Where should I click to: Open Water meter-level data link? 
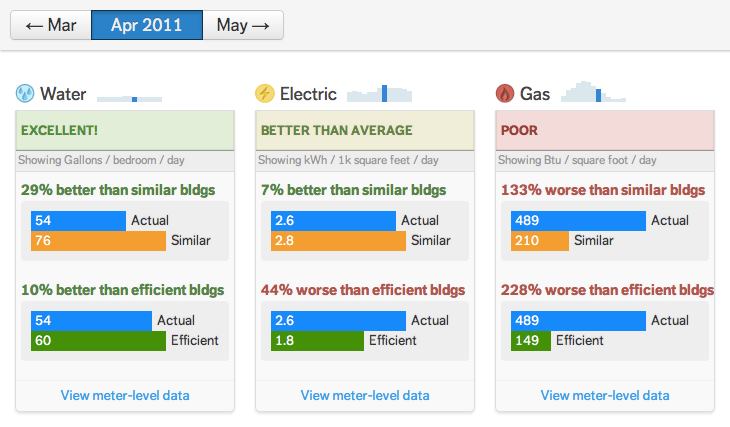(x=125, y=395)
